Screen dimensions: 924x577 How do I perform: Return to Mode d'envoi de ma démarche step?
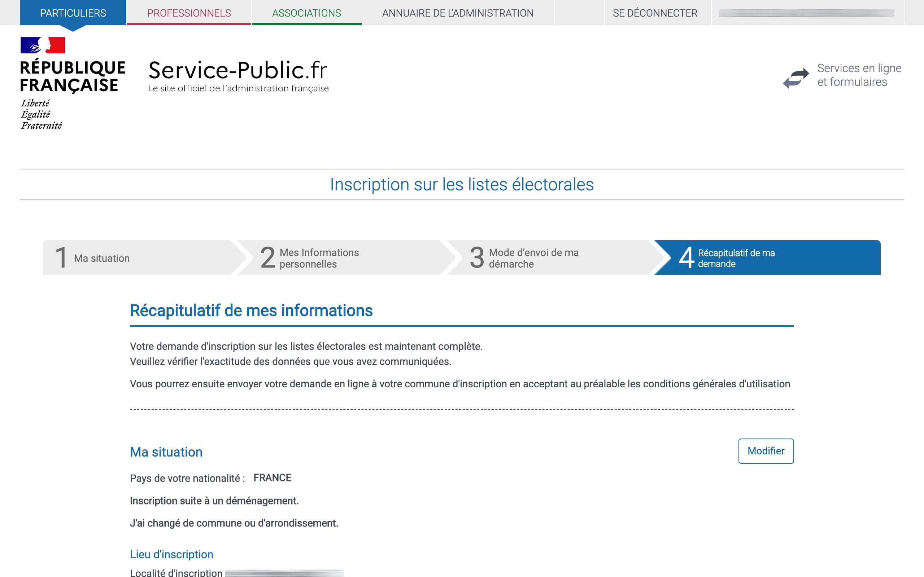(533, 258)
